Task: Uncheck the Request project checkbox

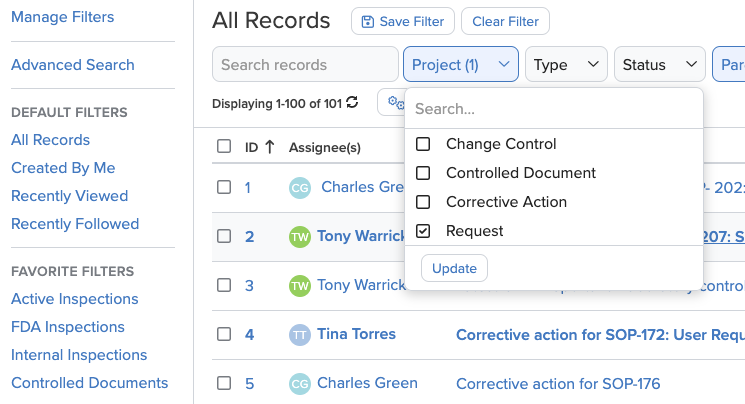Action: 423,231
